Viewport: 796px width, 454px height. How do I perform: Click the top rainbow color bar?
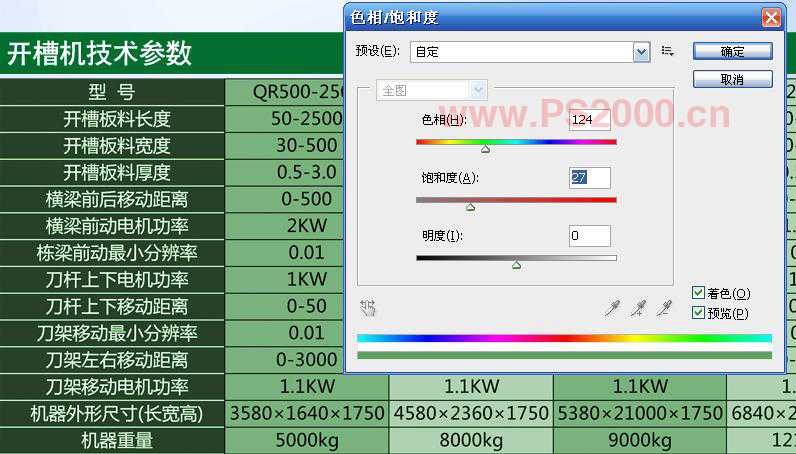pos(565,338)
